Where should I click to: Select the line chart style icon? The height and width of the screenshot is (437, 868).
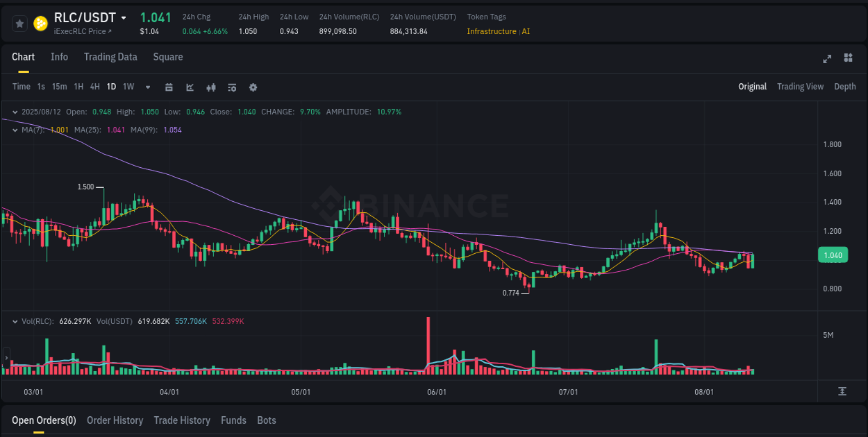pyautogui.click(x=188, y=87)
